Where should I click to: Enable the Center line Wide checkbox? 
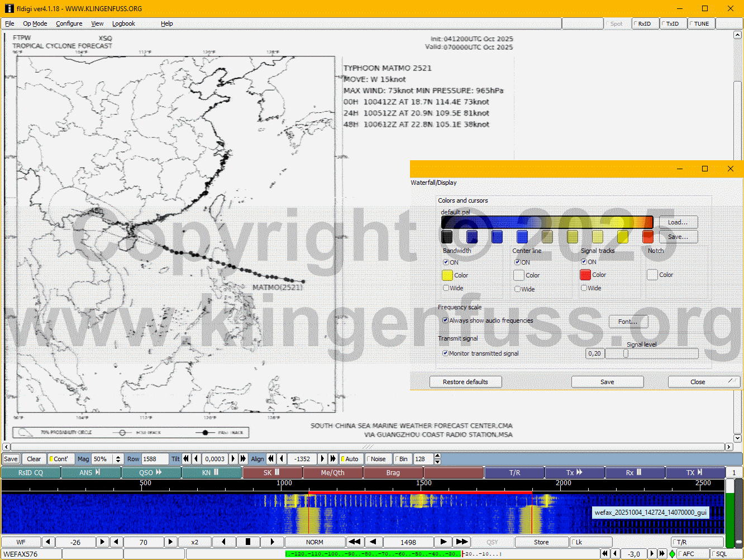(x=518, y=289)
